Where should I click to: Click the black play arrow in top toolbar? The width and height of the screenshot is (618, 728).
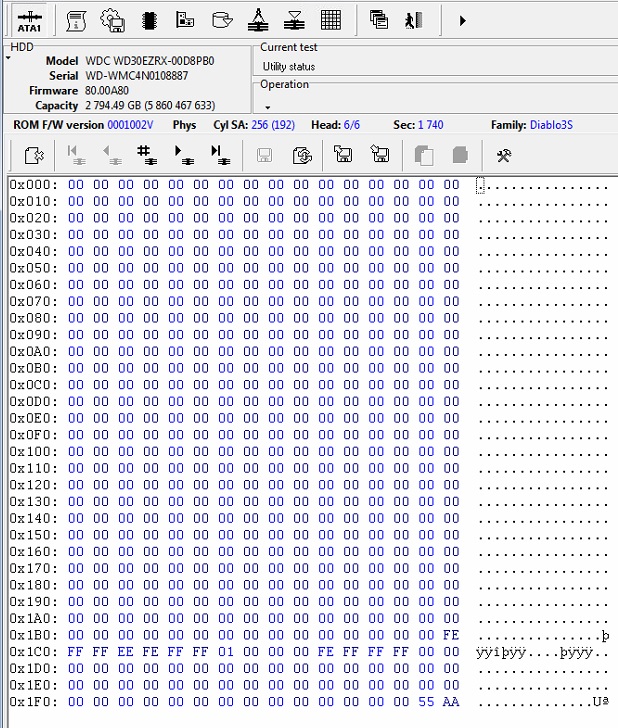[462, 21]
